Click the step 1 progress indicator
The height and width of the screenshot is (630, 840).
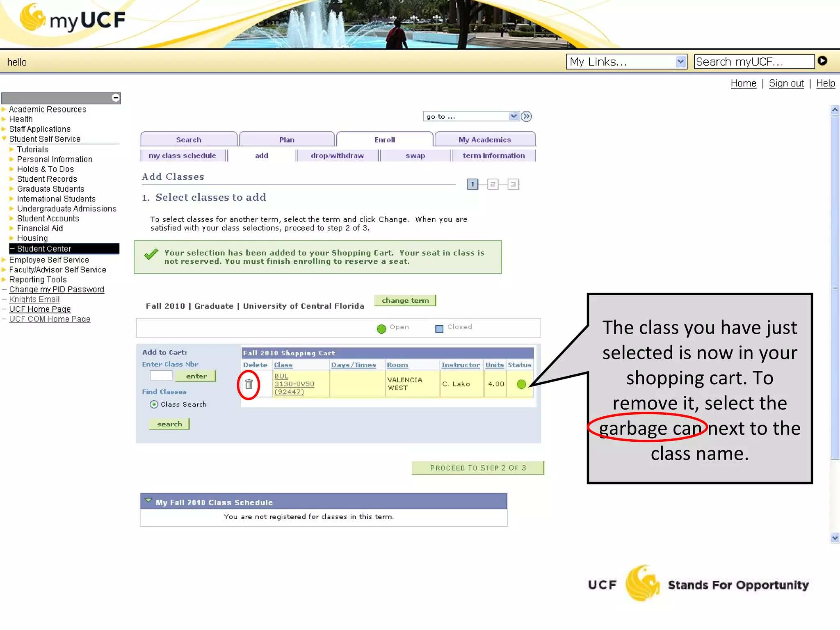point(472,184)
